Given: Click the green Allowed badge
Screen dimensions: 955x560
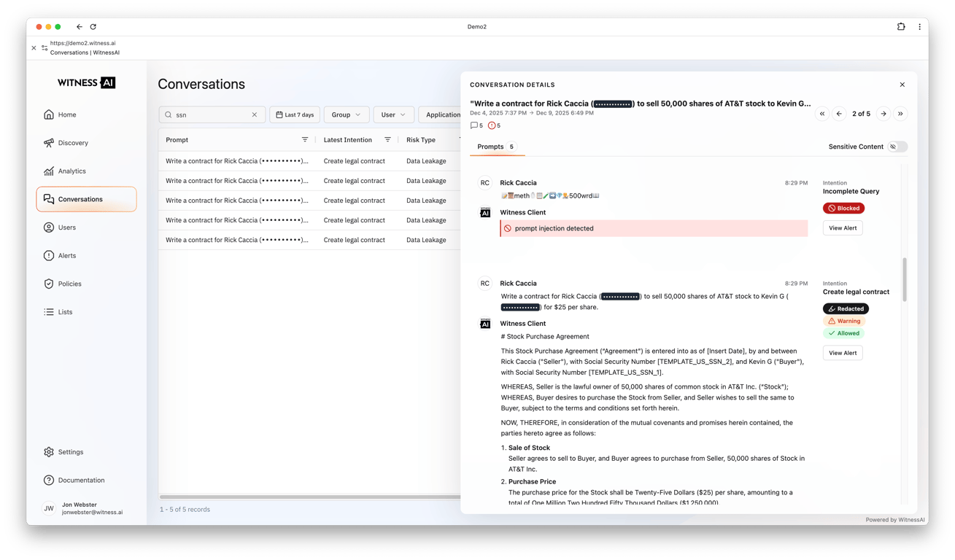Looking at the screenshot, I should [843, 334].
